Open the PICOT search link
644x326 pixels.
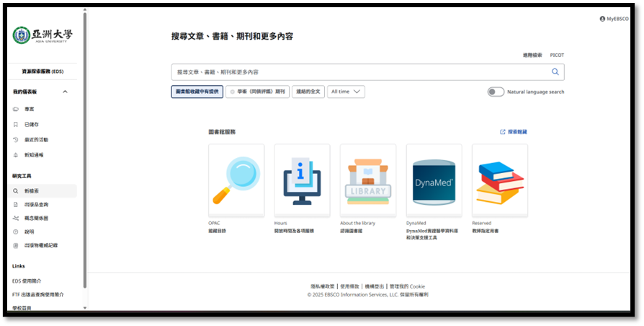point(557,55)
